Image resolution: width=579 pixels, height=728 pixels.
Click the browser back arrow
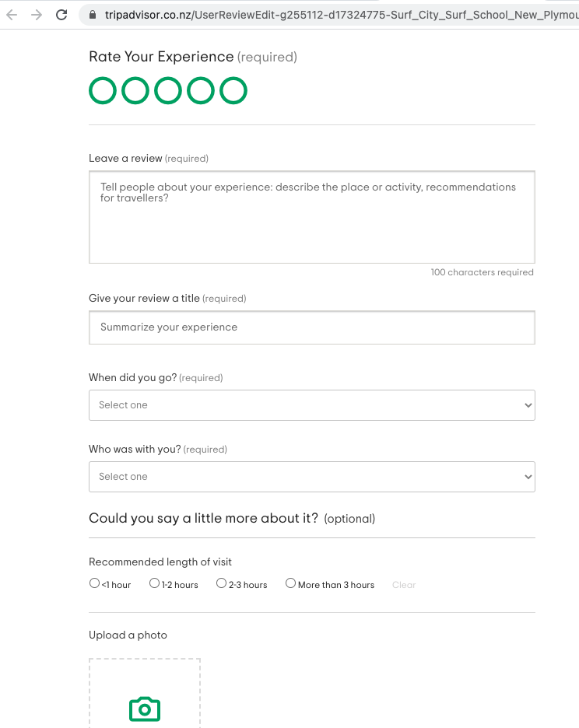coord(12,15)
